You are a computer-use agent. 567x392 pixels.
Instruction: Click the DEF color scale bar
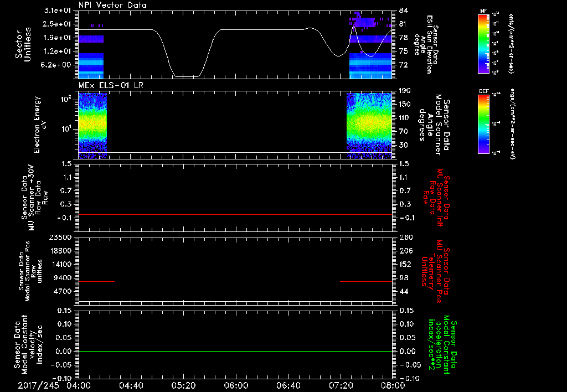coord(484,124)
